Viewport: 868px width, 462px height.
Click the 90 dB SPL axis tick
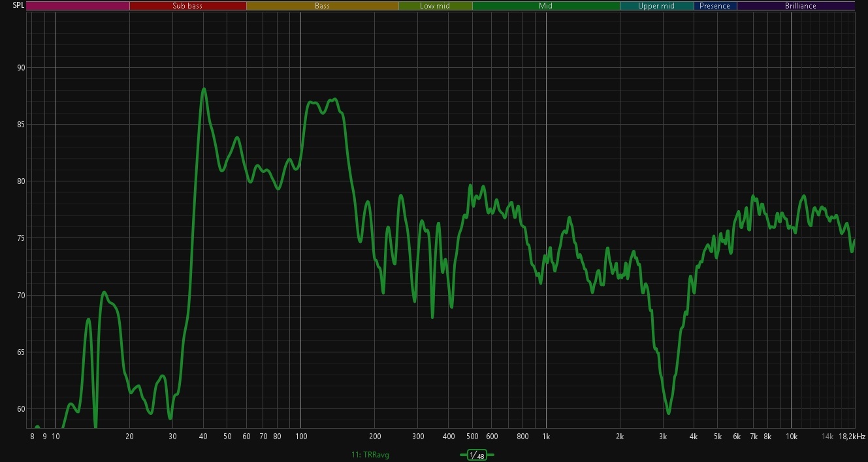21,68
